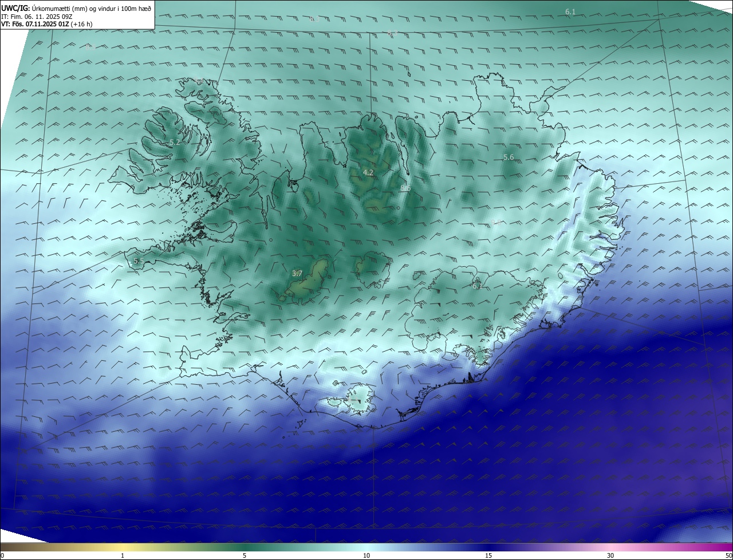
Task: Click the pink color band above tick 30
Action: 610,547
